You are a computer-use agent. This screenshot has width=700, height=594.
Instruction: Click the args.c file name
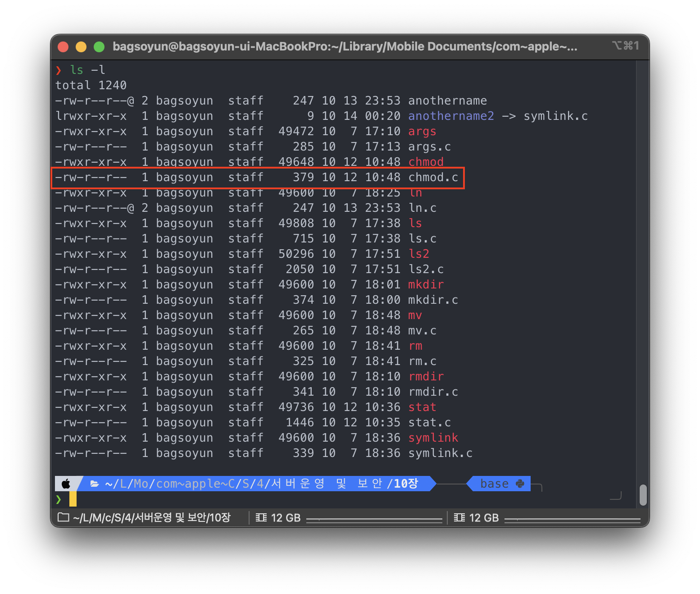coord(430,146)
